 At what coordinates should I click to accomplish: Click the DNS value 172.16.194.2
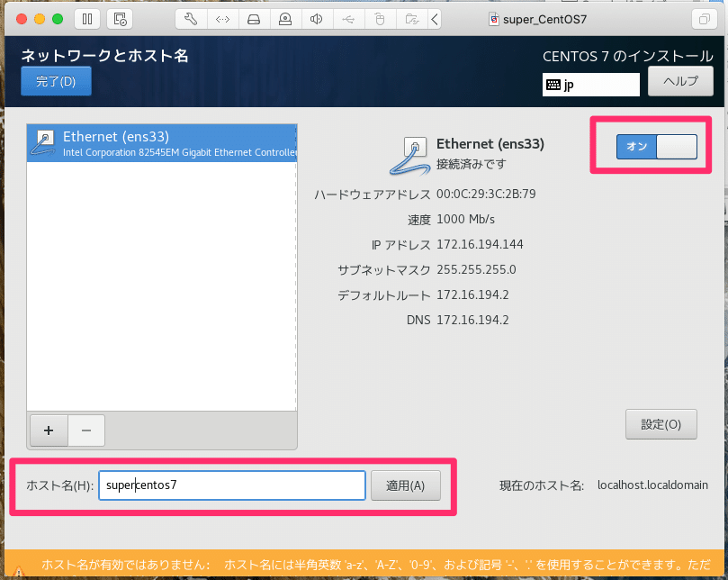[x=472, y=321]
